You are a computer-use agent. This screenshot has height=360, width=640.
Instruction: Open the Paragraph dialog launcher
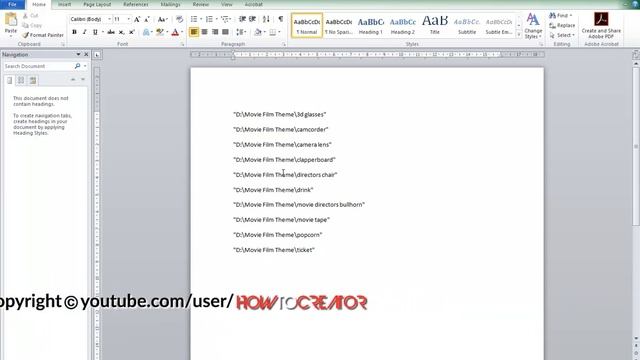284,44
